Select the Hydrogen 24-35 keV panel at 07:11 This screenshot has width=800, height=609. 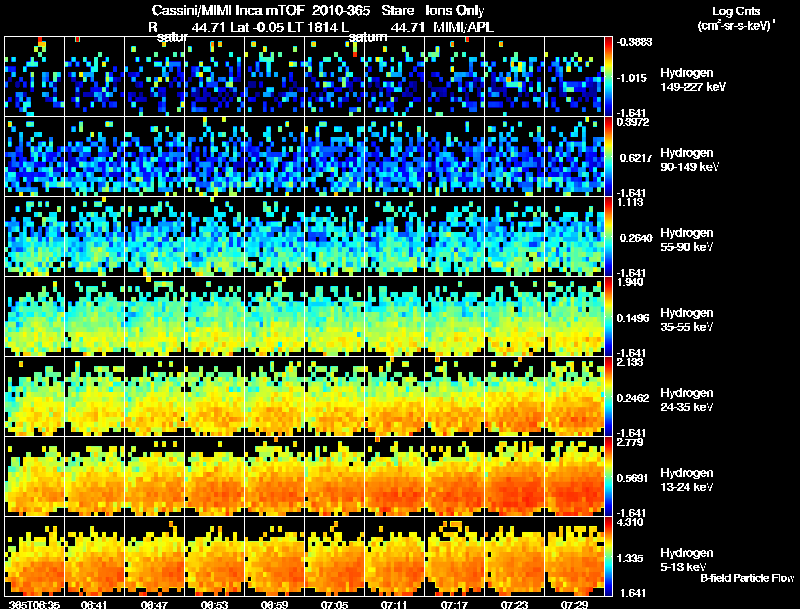(x=394, y=396)
